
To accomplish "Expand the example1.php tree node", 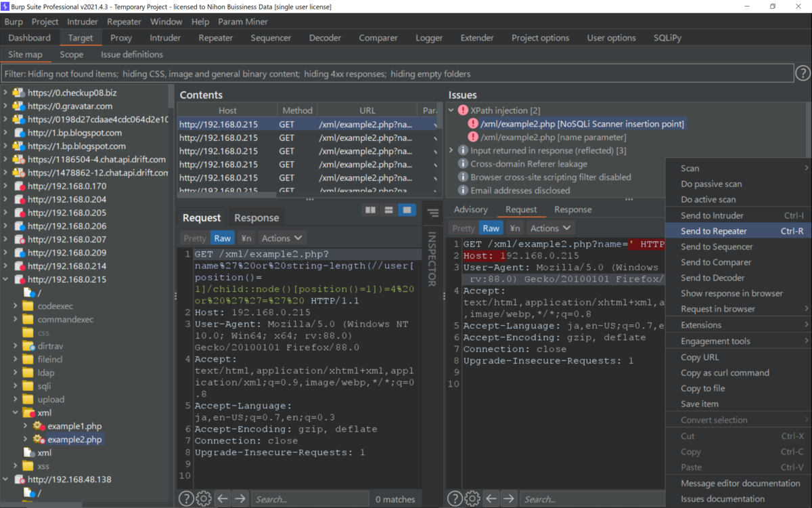I will (26, 426).
